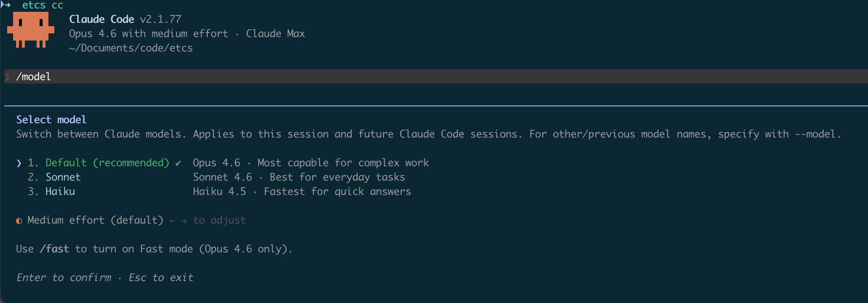Click Esc to exit hint
This screenshot has width=868, height=303.
pos(161,278)
